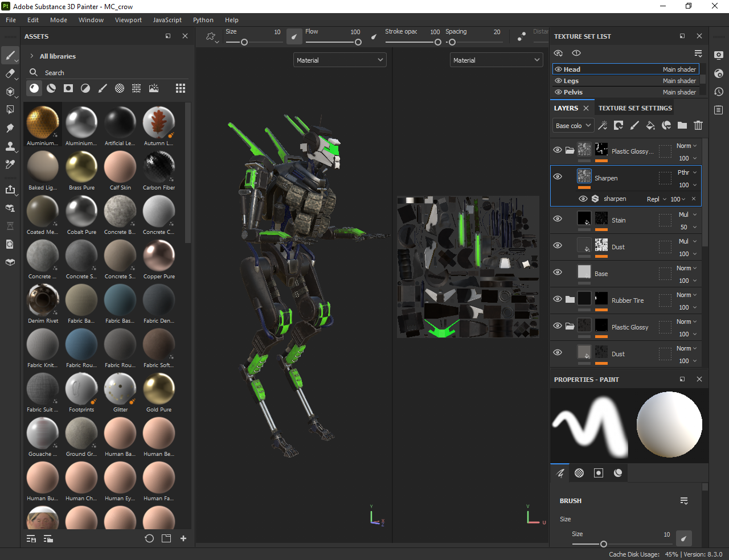729x560 pixels.
Task: Select the Eraser tool in left toolbar
Action: tap(10, 73)
